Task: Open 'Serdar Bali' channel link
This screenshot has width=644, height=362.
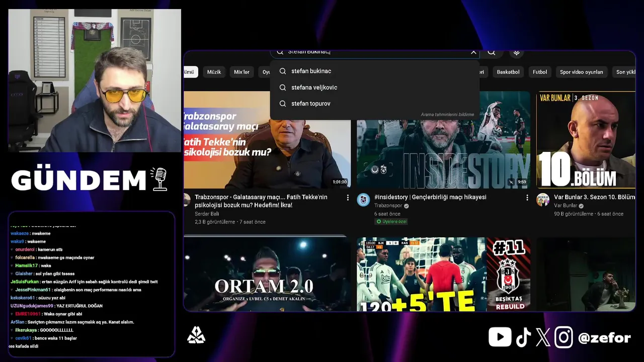Action: tap(207, 214)
